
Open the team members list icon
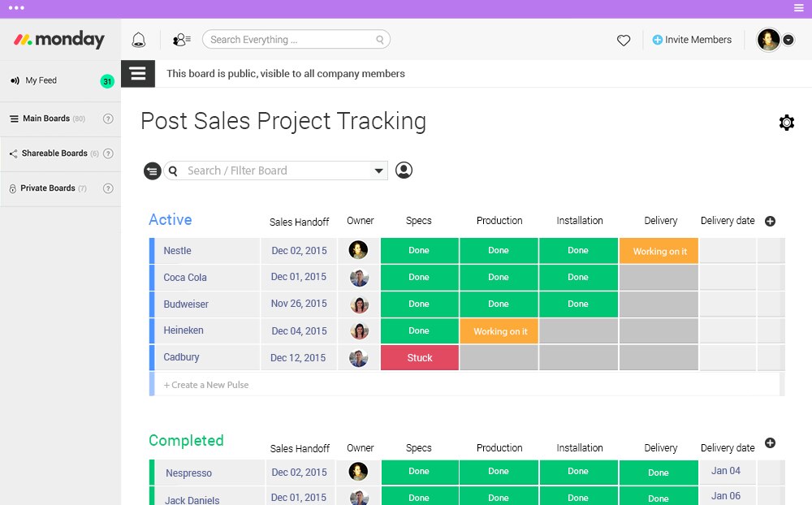(x=181, y=40)
